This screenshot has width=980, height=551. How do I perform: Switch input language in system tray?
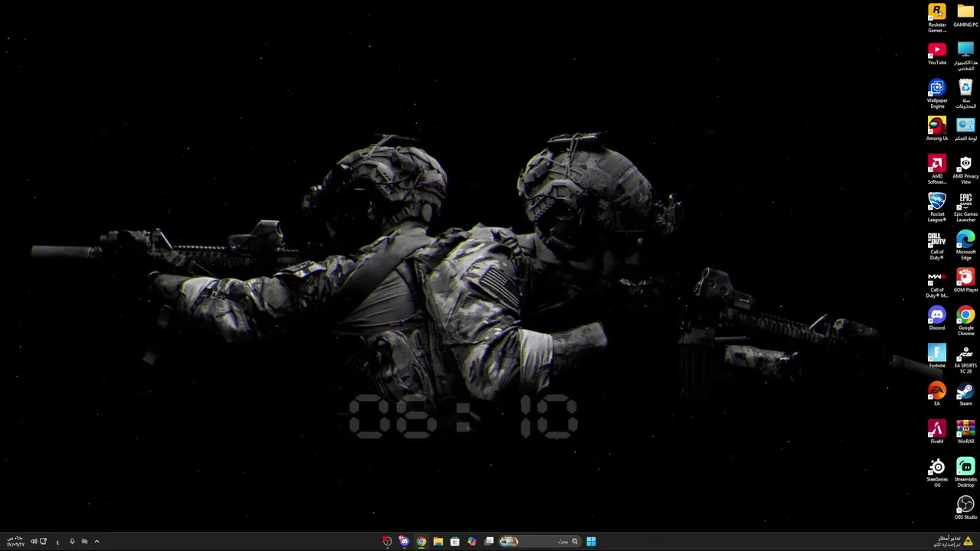[57, 541]
